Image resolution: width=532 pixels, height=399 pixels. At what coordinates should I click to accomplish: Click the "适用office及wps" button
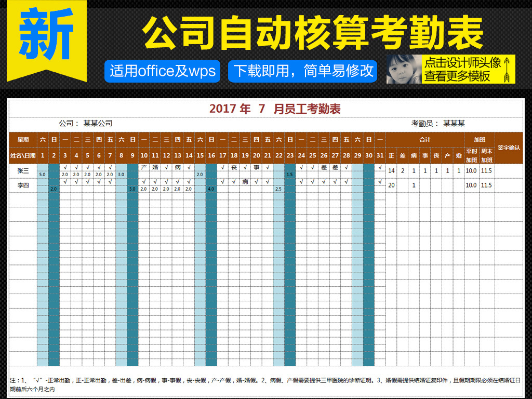point(163,71)
